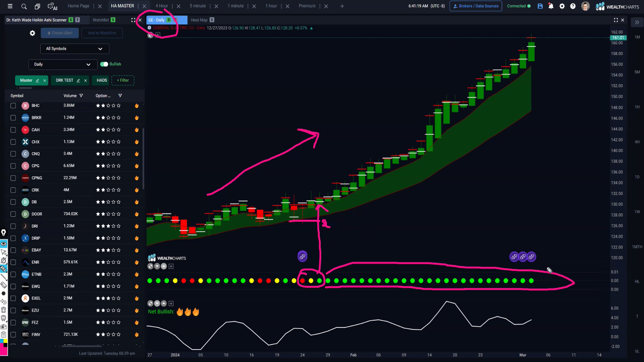
Task: Click Add to Watchlist button
Action: (x=102, y=33)
